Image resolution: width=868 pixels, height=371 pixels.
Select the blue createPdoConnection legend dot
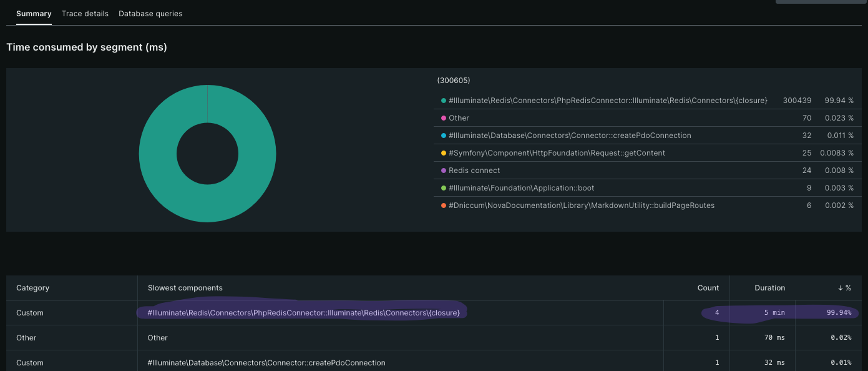coord(444,136)
